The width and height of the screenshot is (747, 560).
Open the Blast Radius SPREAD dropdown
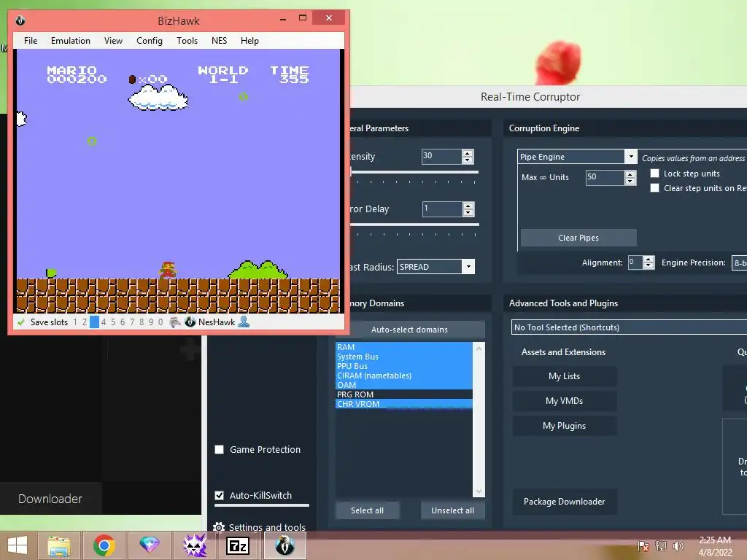[468, 267]
